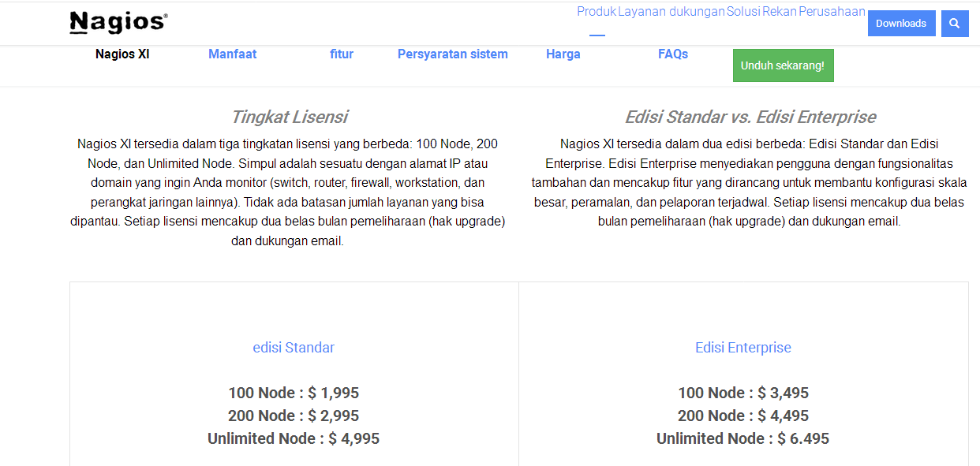The height and width of the screenshot is (466, 980).
Task: Select the Nagios XI tab
Action: point(122,54)
